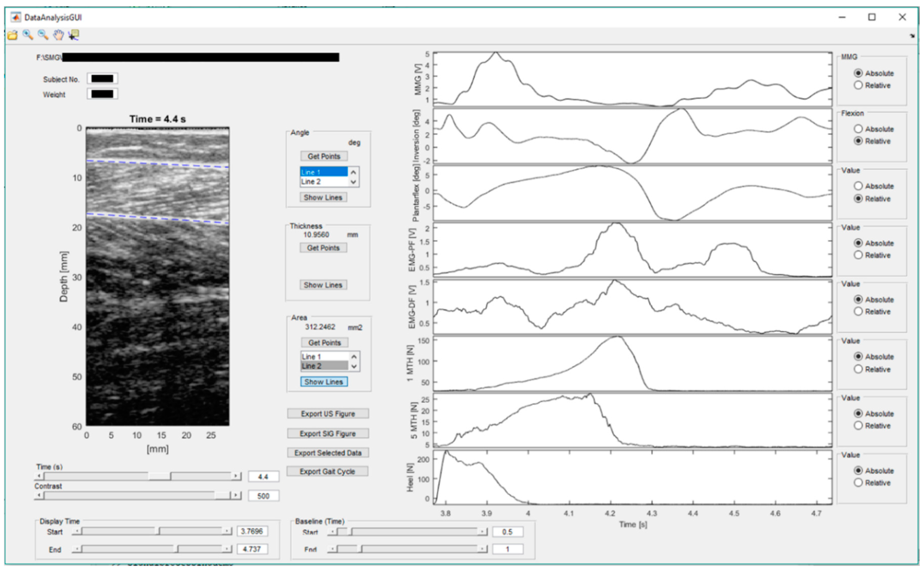Select the Zoom Out magnifier tool
The image size is (924, 572).
43,35
